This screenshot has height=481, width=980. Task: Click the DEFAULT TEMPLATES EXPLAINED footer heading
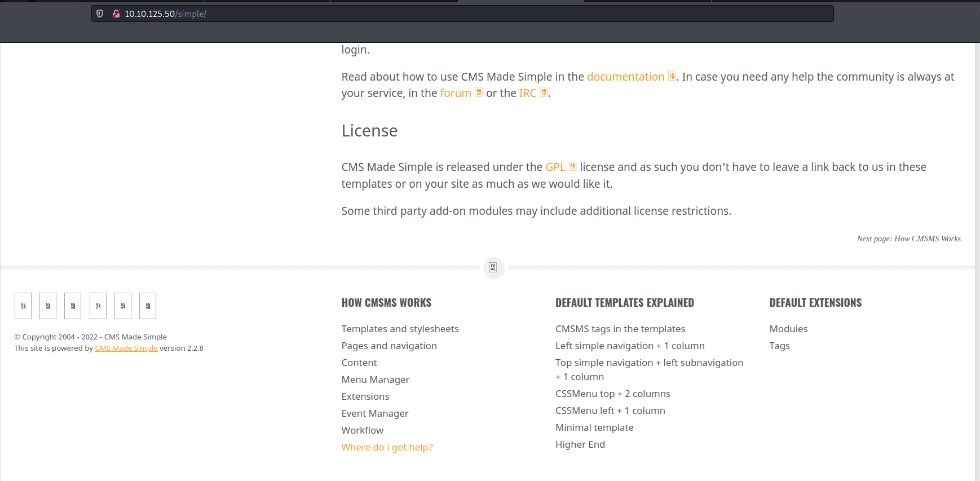click(625, 303)
